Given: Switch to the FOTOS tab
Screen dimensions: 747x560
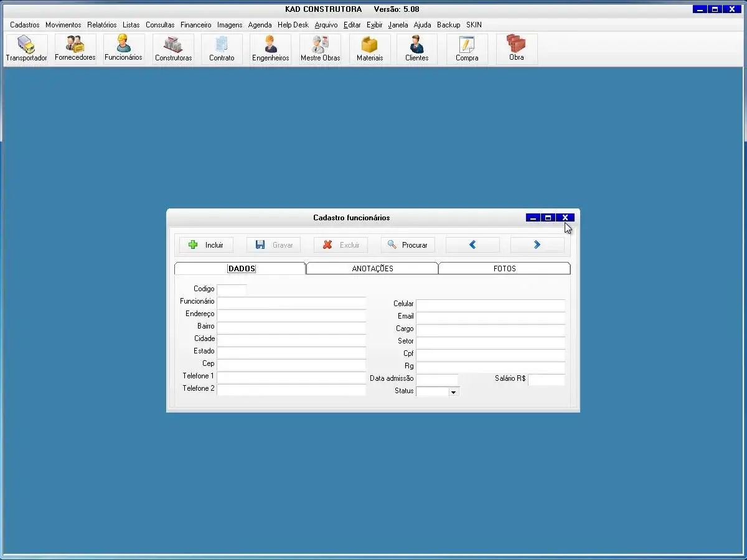Looking at the screenshot, I should click(504, 269).
